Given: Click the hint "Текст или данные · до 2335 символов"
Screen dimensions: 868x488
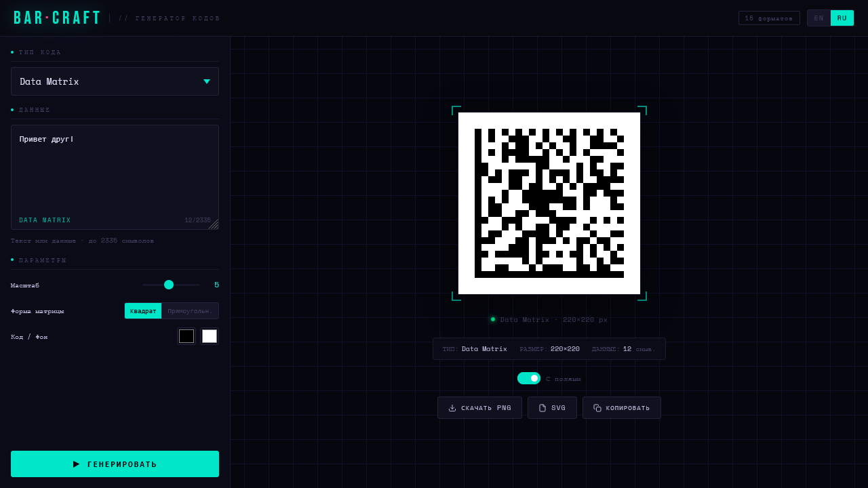Looking at the screenshot, I should (83, 241).
